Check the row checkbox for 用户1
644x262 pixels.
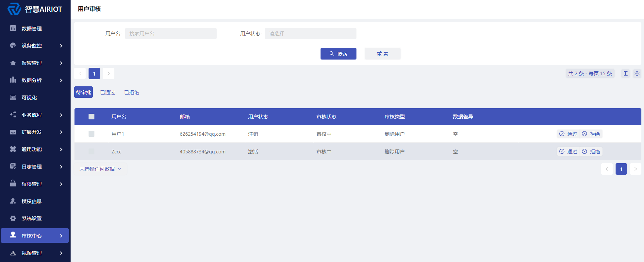91,134
